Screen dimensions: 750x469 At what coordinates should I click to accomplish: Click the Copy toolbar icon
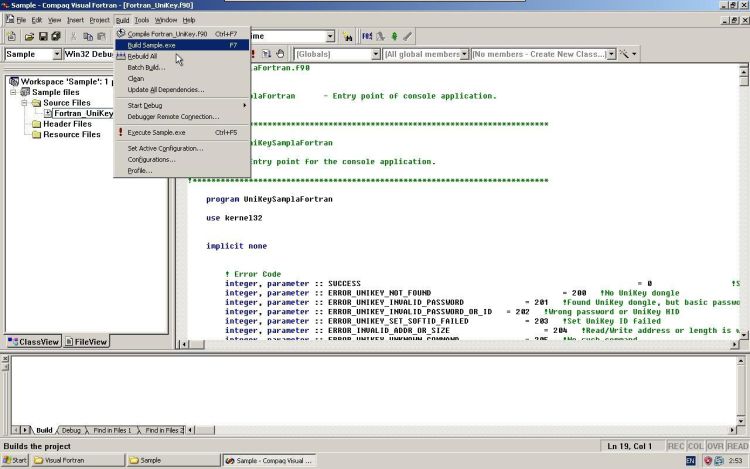click(x=88, y=36)
